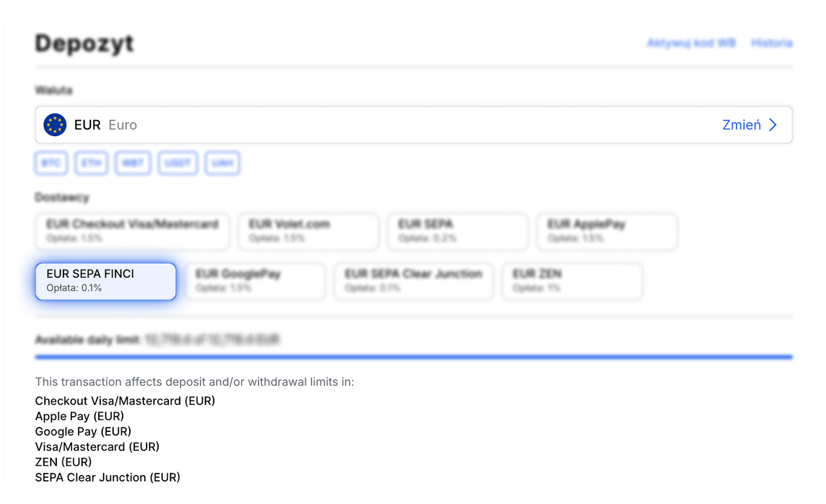Pick the UAH currency chip
Screen dimensions: 826x504
tap(223, 163)
